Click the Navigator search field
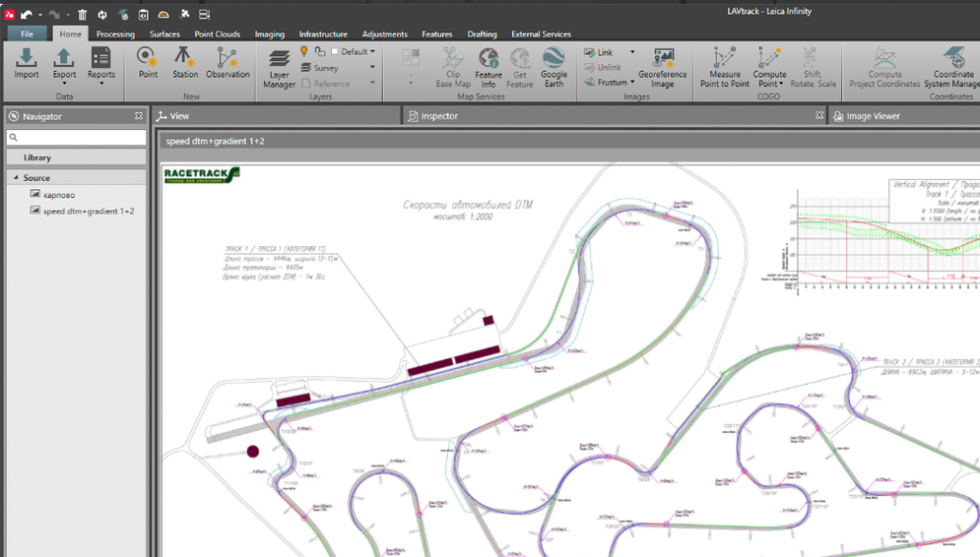 click(77, 137)
